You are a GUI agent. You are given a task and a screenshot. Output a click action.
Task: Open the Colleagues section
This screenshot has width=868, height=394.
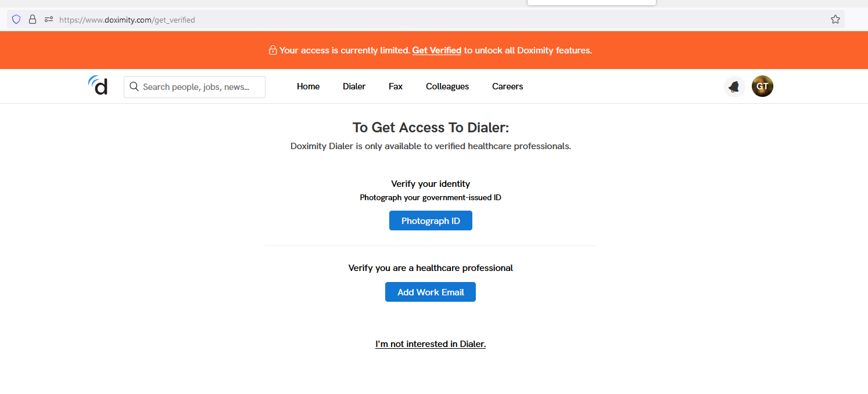click(x=447, y=86)
